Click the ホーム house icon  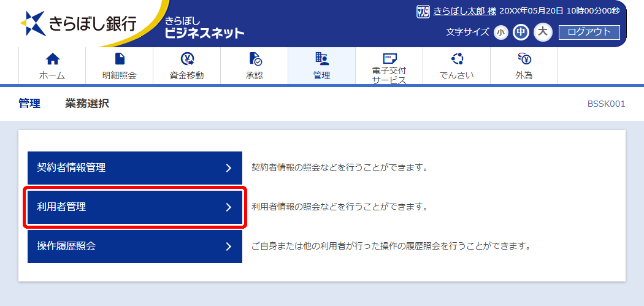[52, 59]
